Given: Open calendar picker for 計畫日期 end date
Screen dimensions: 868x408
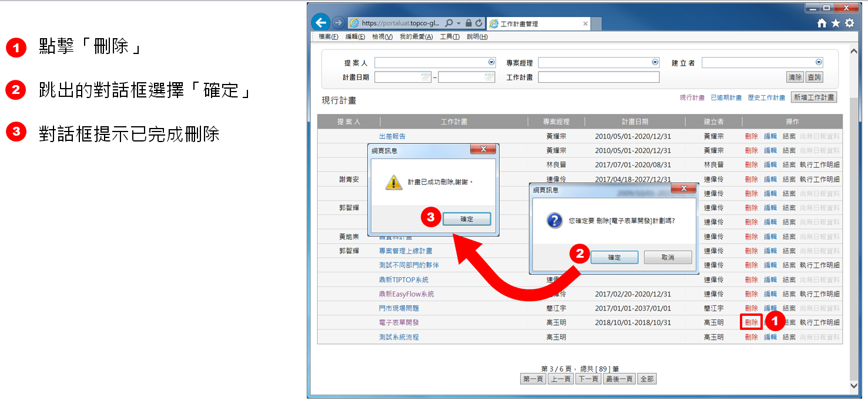Looking at the screenshot, I should point(490,77).
